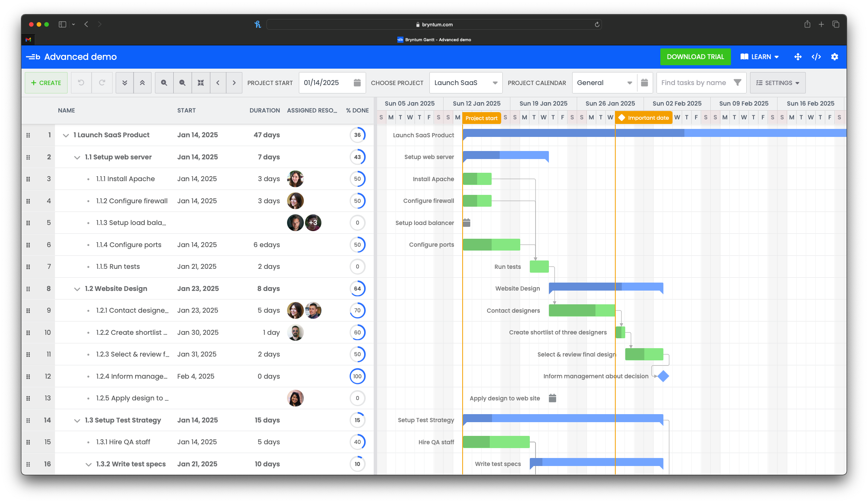Zoom out the timeline
Image resolution: width=868 pixels, height=503 pixels.
point(182,83)
